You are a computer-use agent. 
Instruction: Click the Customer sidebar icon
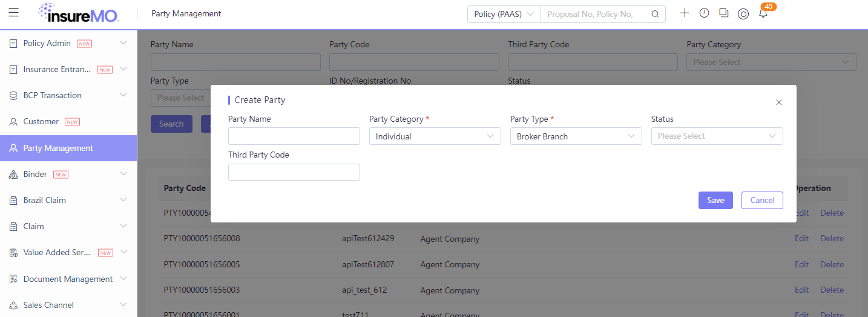point(13,122)
